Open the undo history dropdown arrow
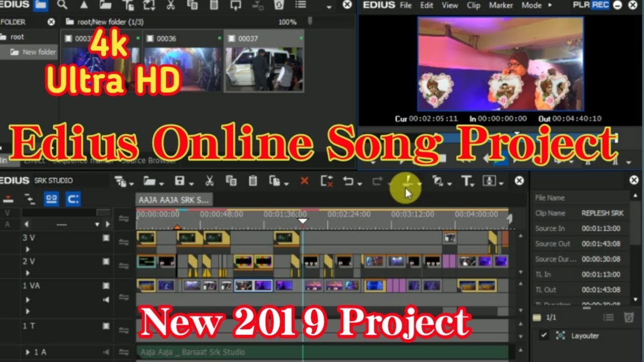644x362 pixels. 360,184
